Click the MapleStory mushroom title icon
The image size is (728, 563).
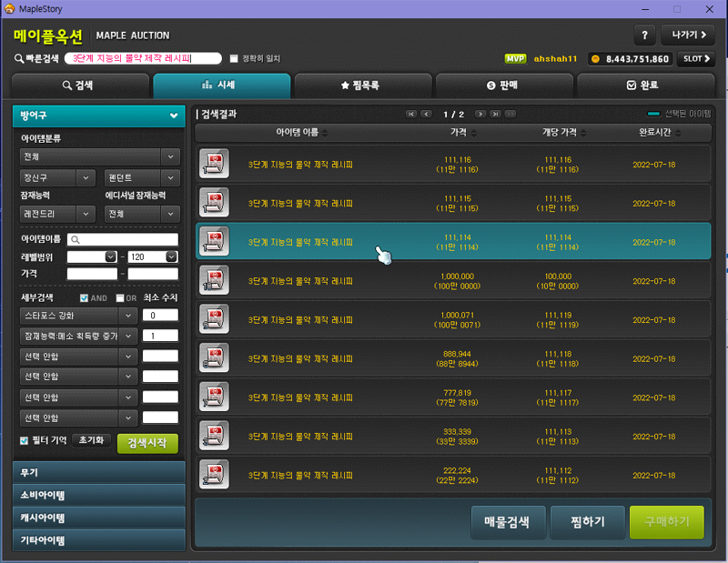click(x=9, y=9)
